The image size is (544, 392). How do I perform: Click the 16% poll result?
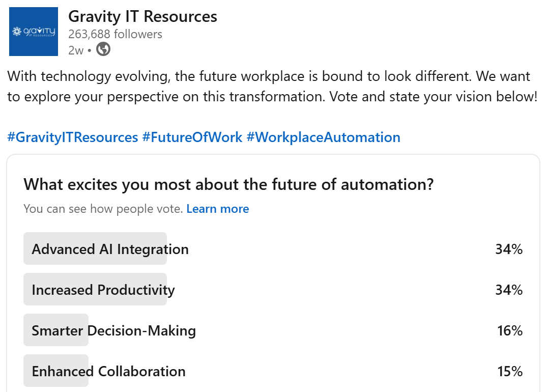pyautogui.click(x=510, y=330)
